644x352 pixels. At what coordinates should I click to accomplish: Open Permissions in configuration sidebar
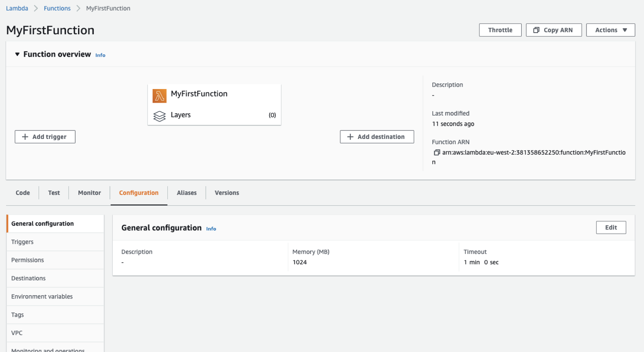pos(27,260)
